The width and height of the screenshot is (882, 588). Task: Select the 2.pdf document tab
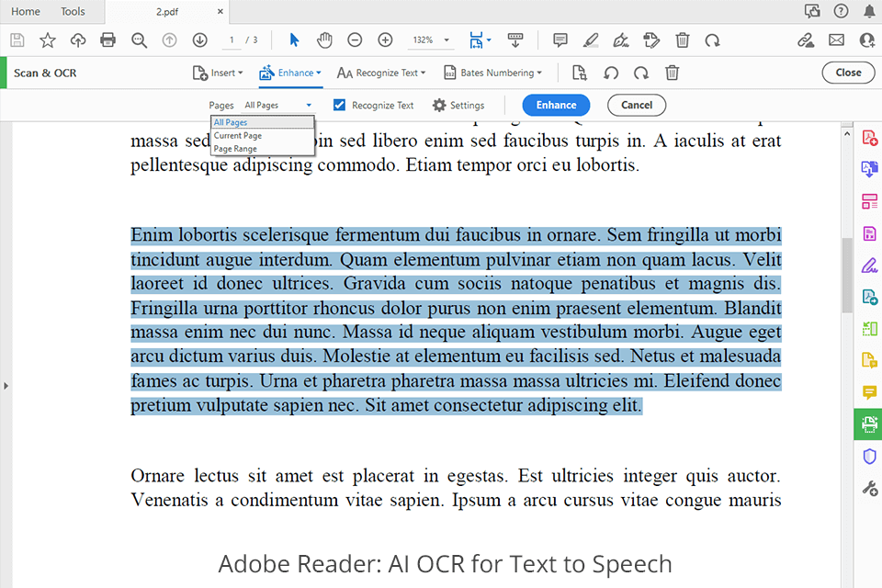pyautogui.click(x=167, y=11)
